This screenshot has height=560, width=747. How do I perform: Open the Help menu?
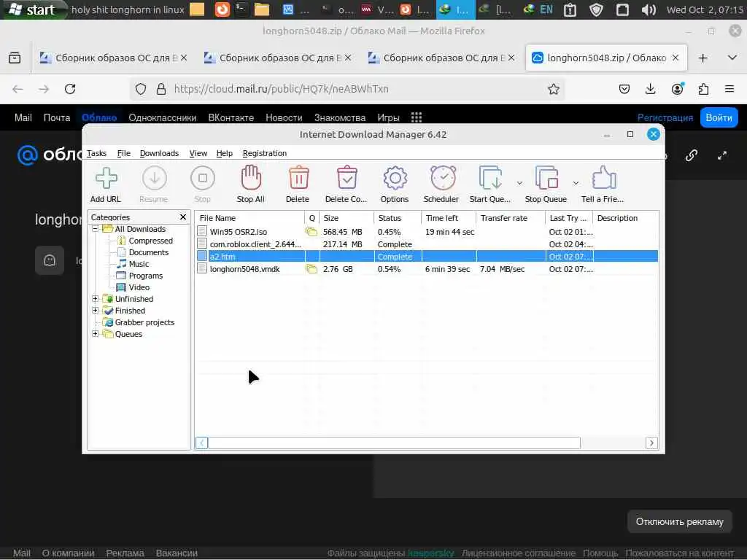[225, 153]
